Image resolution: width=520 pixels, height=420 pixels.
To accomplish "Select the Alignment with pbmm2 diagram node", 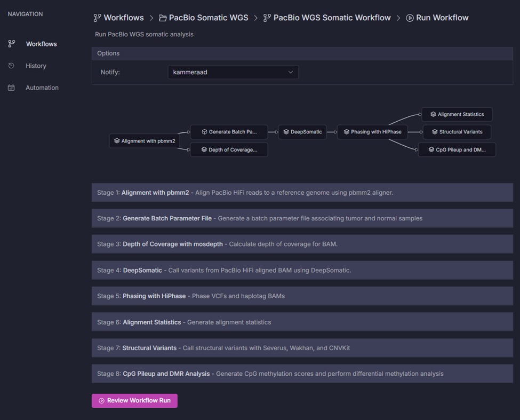I will coord(144,141).
